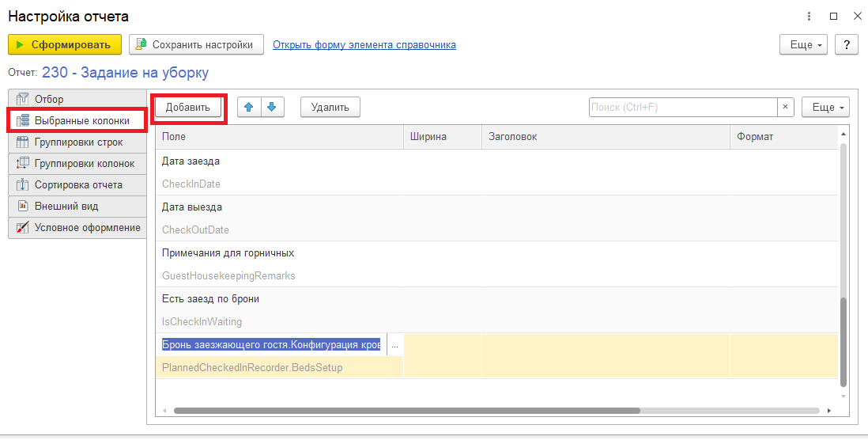Switch to the Отбор tab
This screenshot has height=440, width=868.
click(x=77, y=99)
